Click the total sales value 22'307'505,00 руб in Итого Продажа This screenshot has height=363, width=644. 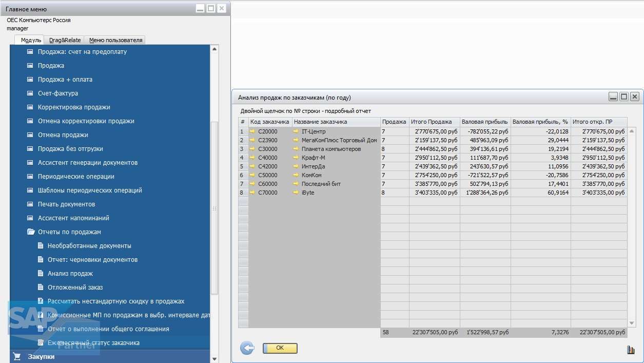click(x=434, y=333)
